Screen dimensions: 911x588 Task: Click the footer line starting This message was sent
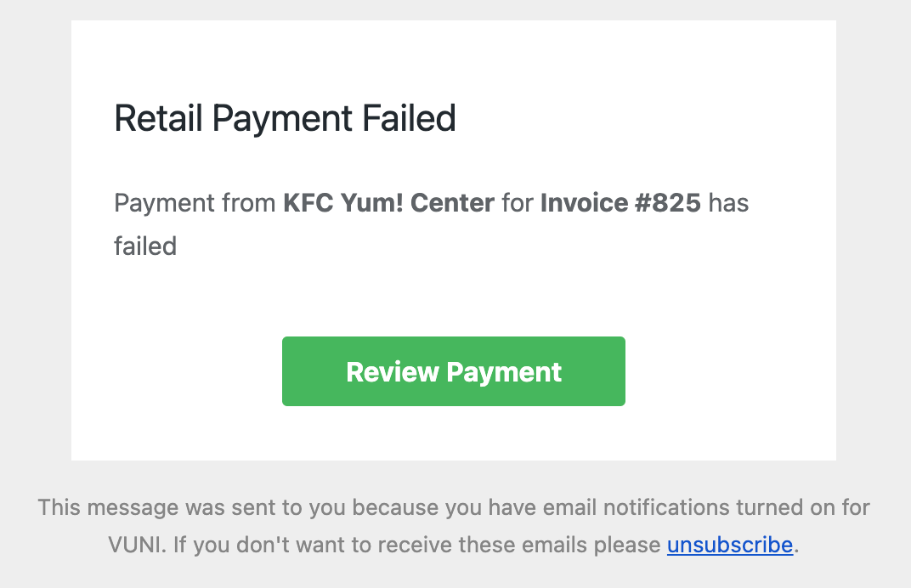pos(453,507)
